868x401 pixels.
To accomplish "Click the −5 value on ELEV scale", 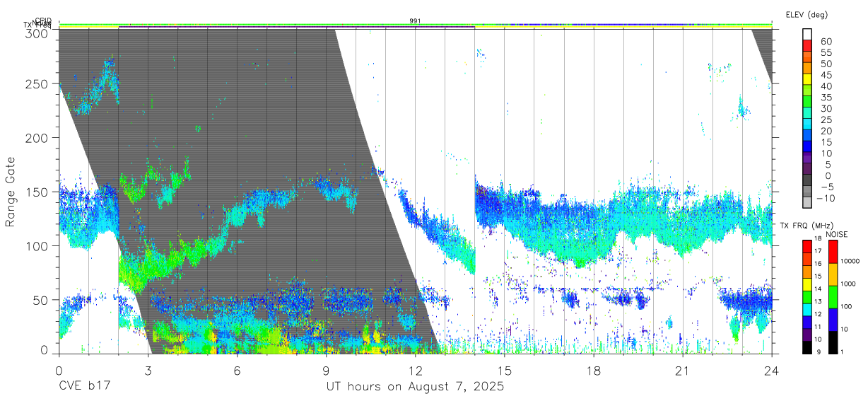I will point(826,187).
